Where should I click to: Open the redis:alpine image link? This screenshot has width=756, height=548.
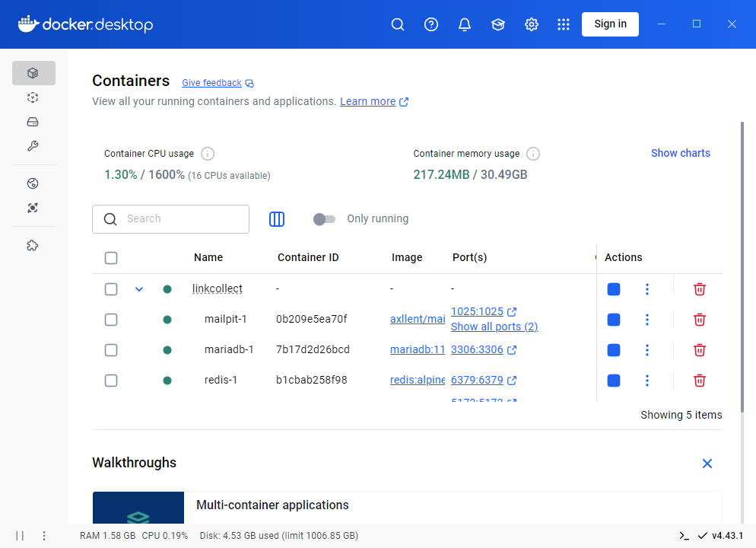point(418,380)
